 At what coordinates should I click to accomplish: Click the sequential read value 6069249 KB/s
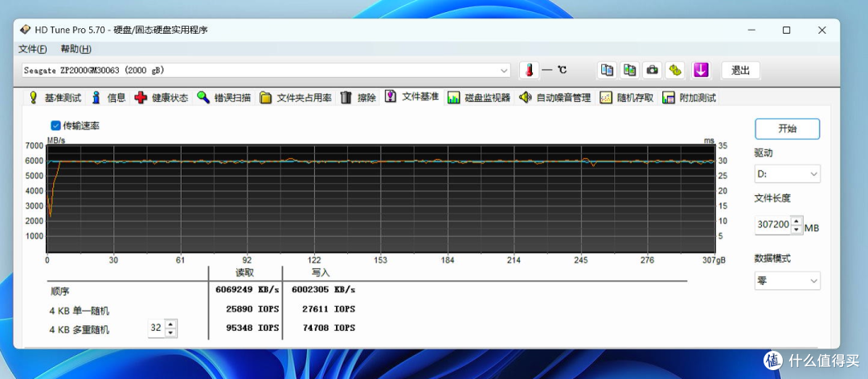coord(248,289)
